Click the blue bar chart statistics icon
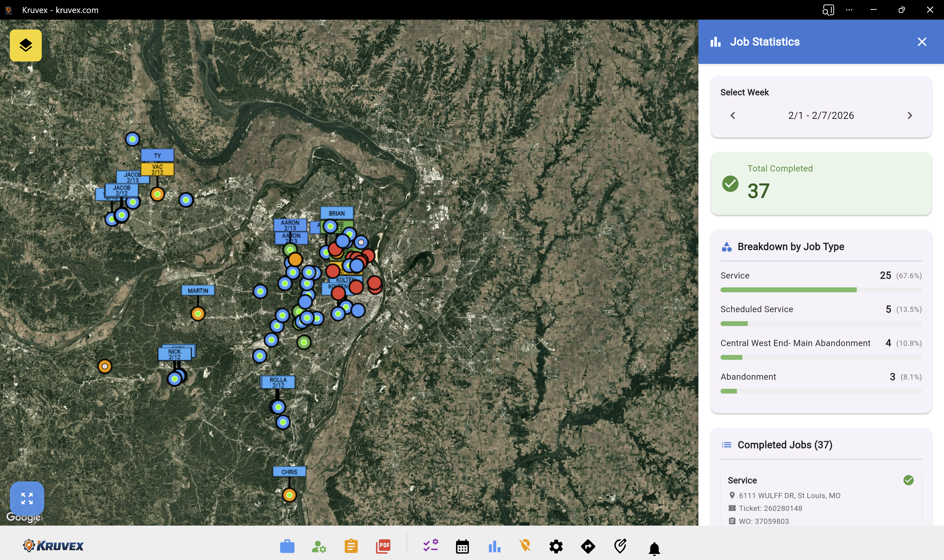The height and width of the screenshot is (560, 944). pyautogui.click(x=494, y=546)
